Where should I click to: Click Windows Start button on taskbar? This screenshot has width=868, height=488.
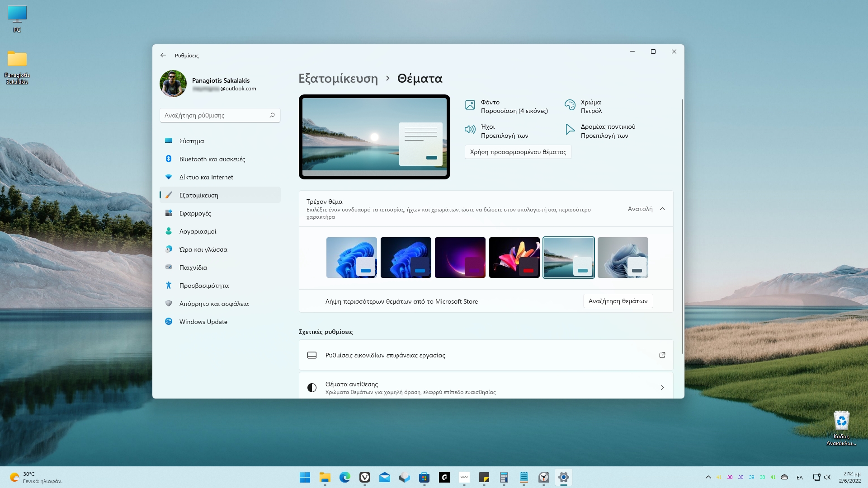305,477
